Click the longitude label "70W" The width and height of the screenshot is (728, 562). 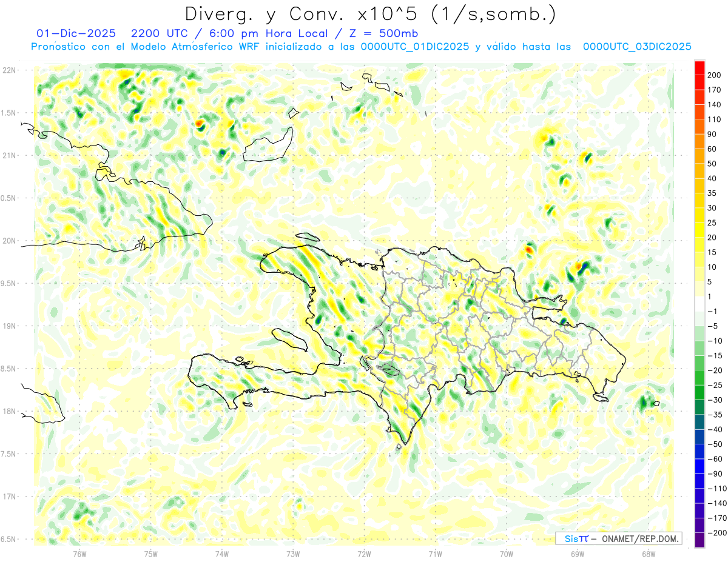click(506, 553)
